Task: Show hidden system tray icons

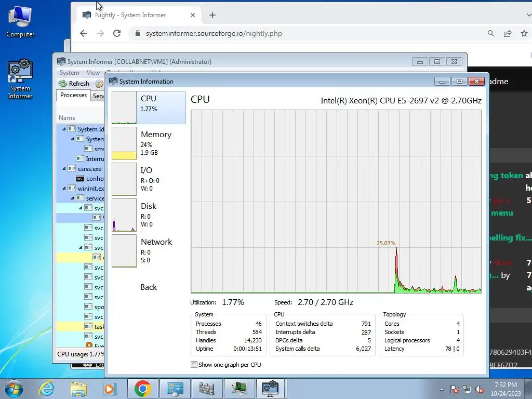Action: click(x=442, y=389)
